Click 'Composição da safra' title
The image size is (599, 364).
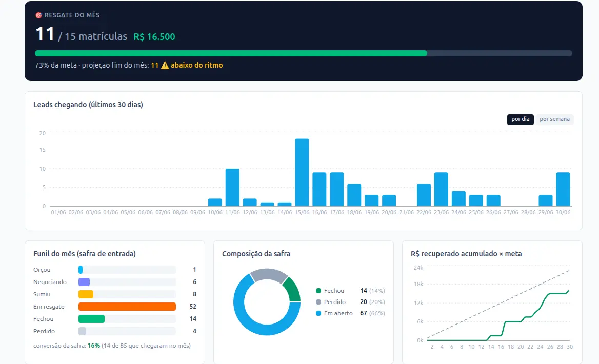tap(256, 254)
